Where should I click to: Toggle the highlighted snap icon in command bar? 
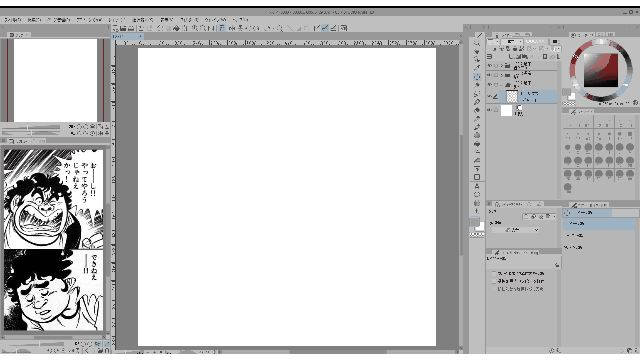click(x=222, y=28)
